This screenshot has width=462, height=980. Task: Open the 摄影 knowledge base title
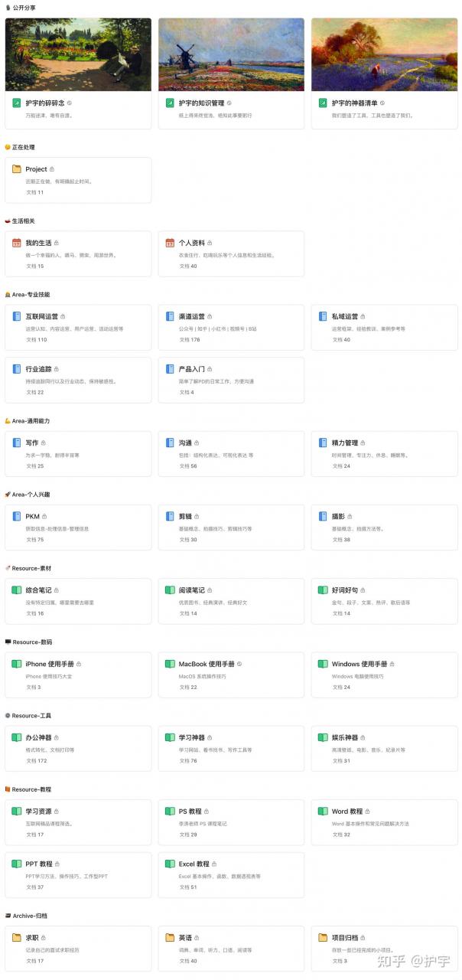tap(338, 517)
